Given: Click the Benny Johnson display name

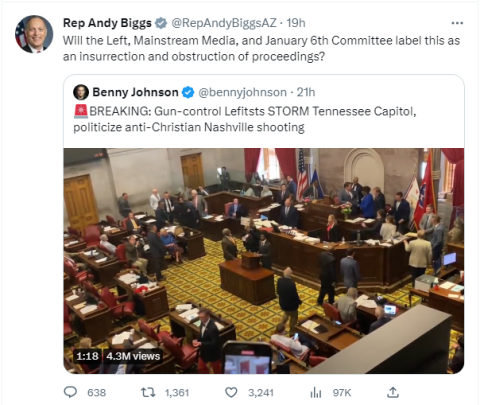Looking at the screenshot, I should pos(135,92).
